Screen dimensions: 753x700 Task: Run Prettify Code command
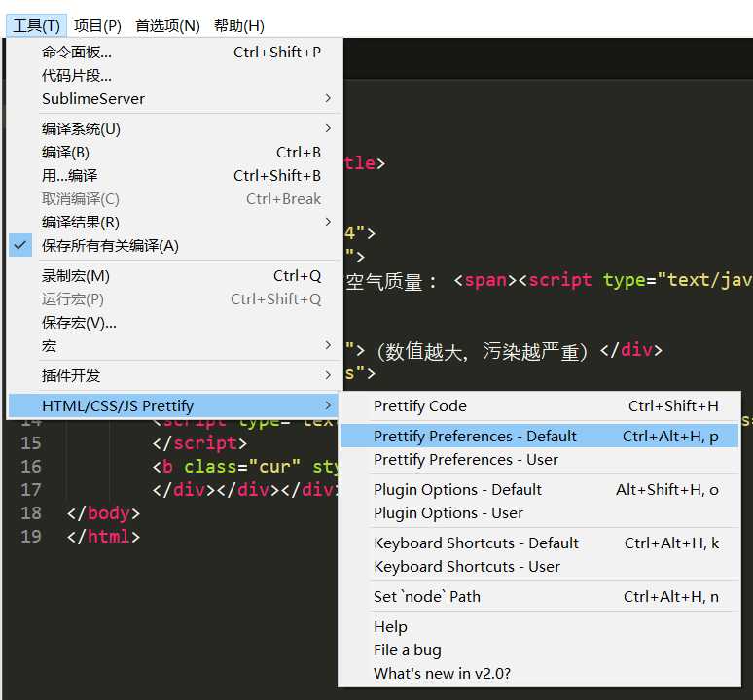click(539, 405)
